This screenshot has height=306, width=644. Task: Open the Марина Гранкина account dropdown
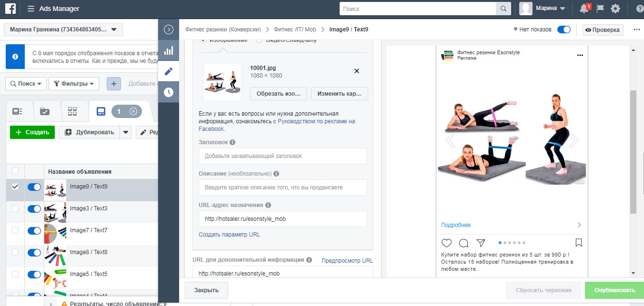pyautogui.click(x=63, y=30)
